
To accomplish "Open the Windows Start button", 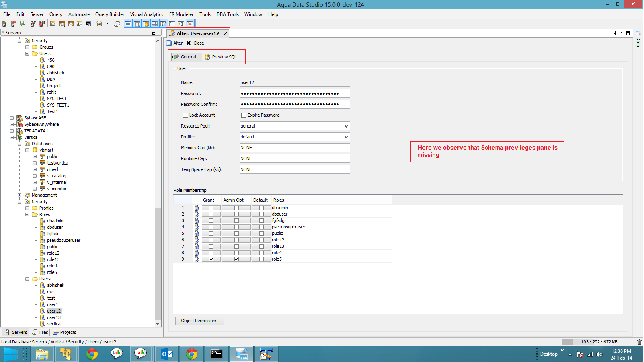I will [x=10, y=354].
